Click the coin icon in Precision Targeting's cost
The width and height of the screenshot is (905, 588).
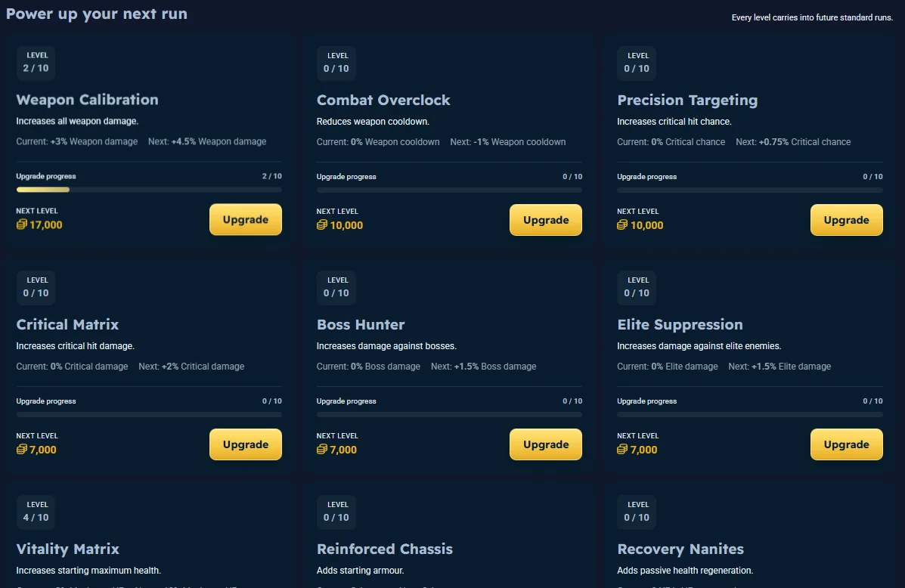[x=622, y=225]
